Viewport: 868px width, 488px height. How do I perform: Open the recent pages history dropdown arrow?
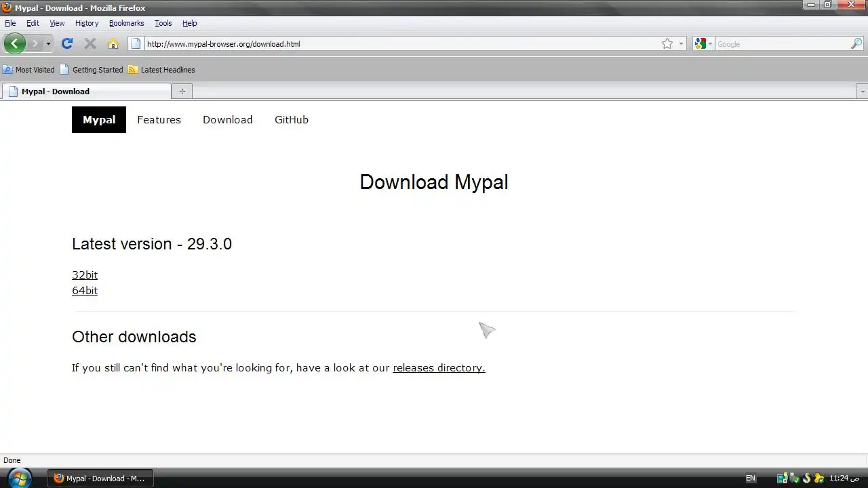tap(48, 44)
